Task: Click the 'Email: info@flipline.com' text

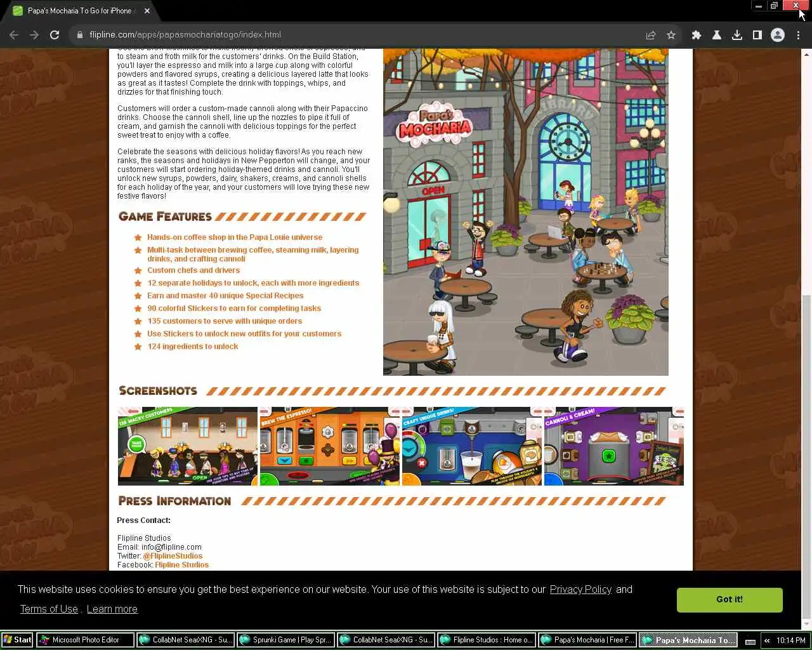Action: coord(159,547)
